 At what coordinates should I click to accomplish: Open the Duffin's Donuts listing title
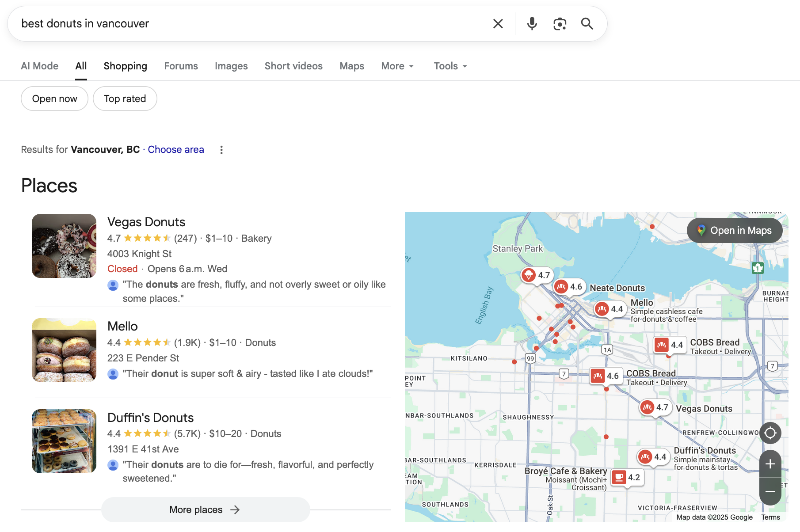(151, 418)
